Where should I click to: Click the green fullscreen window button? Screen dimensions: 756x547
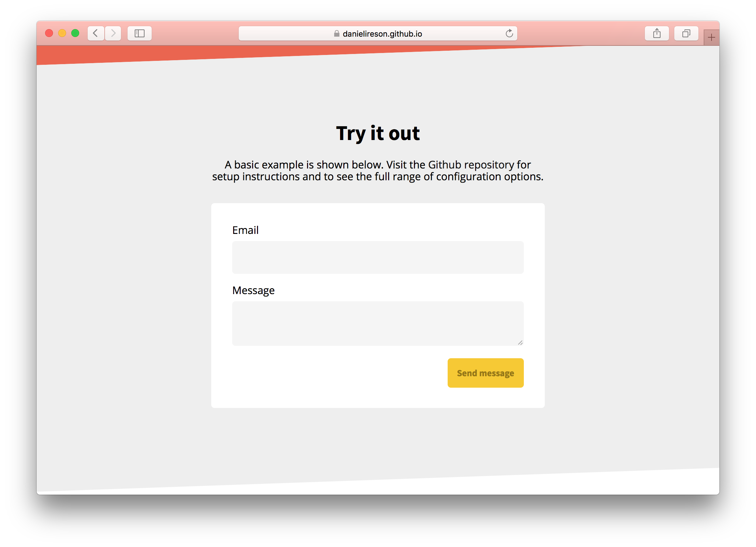coord(75,33)
